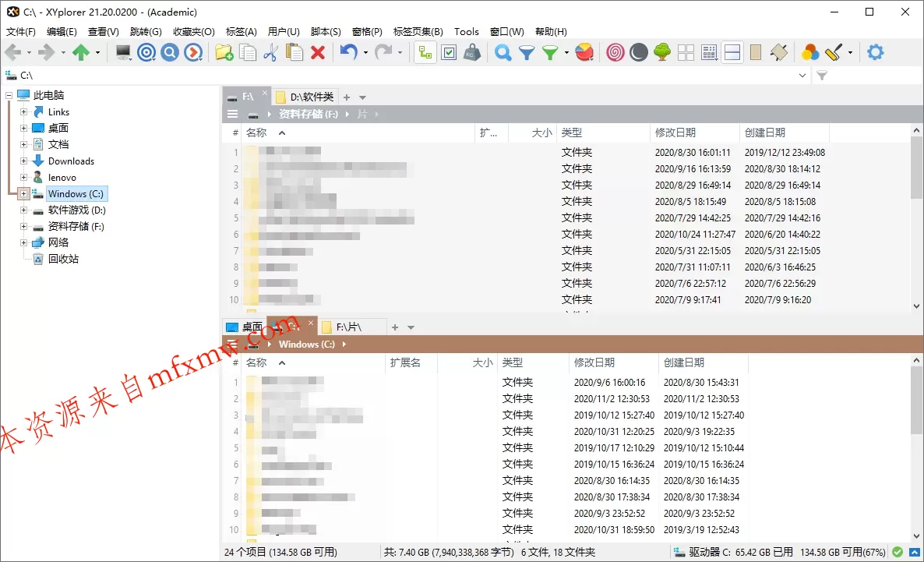The height and width of the screenshot is (562, 924).
Task: Click the Paste clipboard icon
Action: click(294, 52)
